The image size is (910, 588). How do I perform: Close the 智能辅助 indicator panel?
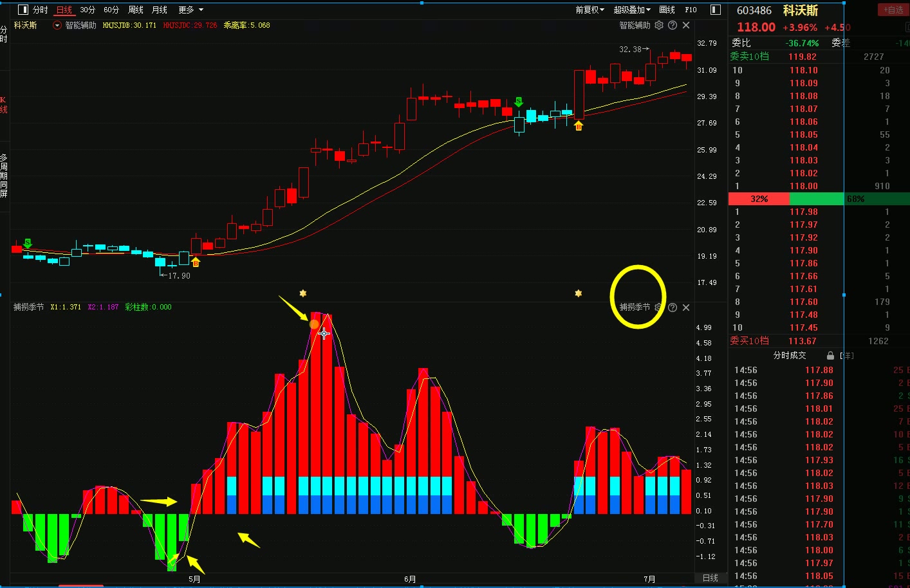coord(686,25)
